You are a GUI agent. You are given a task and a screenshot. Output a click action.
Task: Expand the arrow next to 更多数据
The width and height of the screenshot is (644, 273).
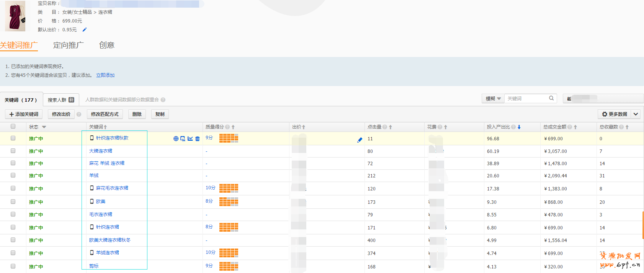[x=636, y=114]
